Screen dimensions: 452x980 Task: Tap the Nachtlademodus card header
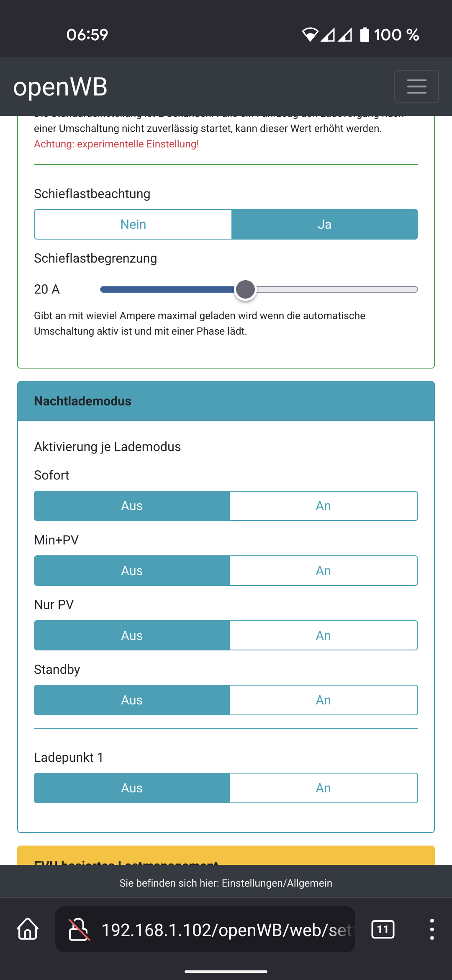tap(226, 401)
